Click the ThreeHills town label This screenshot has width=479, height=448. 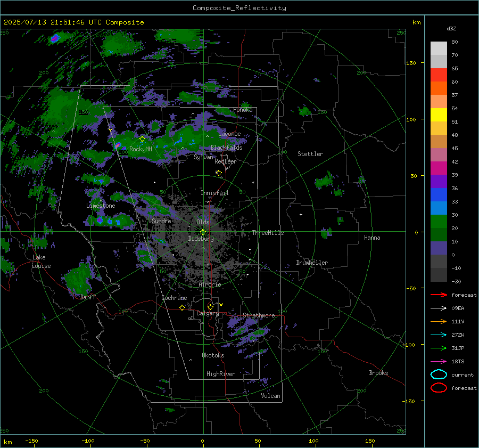pos(268,233)
